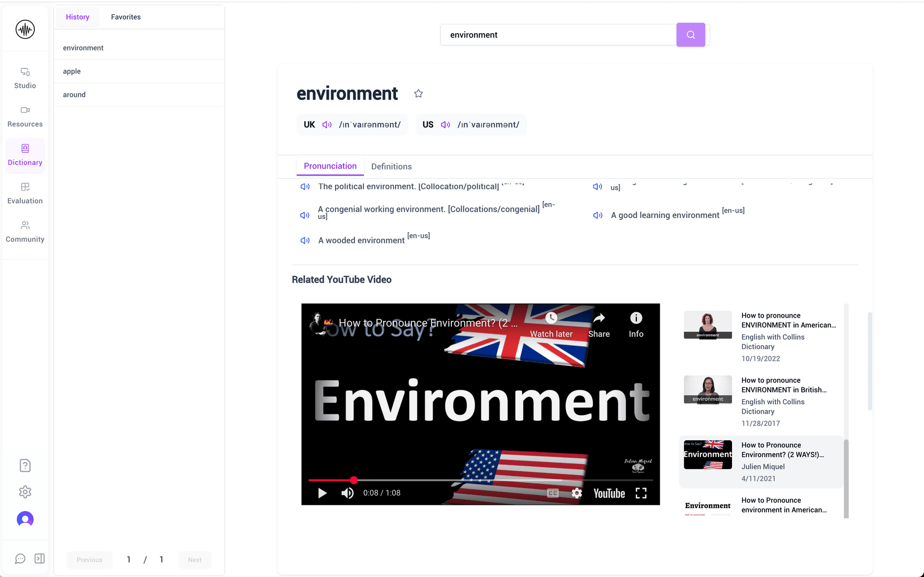Select 'apple' from history list

pos(72,71)
